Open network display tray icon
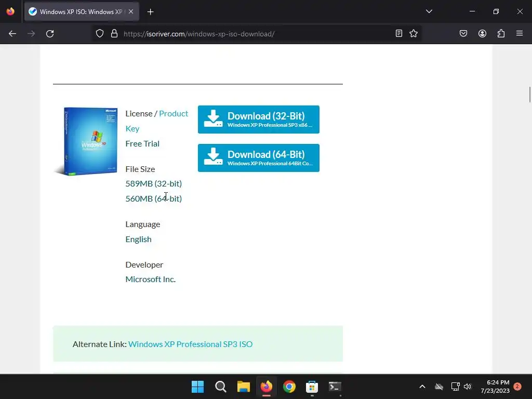 (x=455, y=387)
